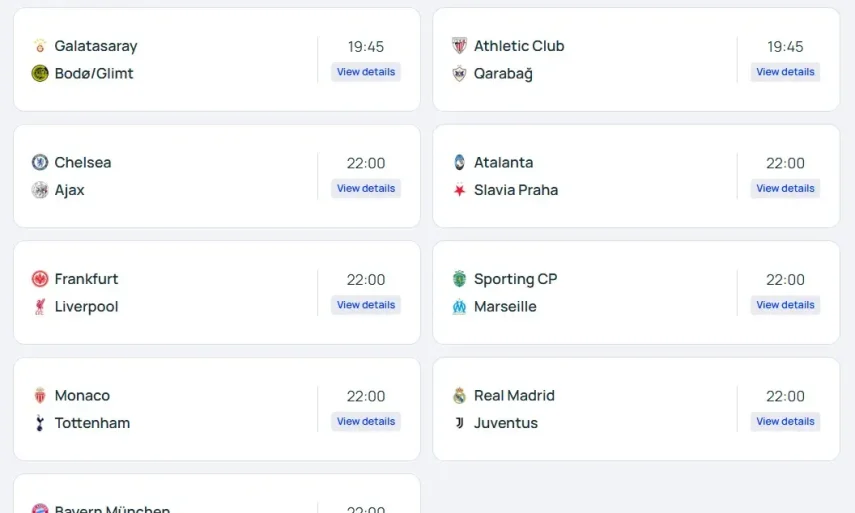Image resolution: width=855 pixels, height=513 pixels.
Task: Show details for Real Madrid vs Juventus
Action: point(785,421)
